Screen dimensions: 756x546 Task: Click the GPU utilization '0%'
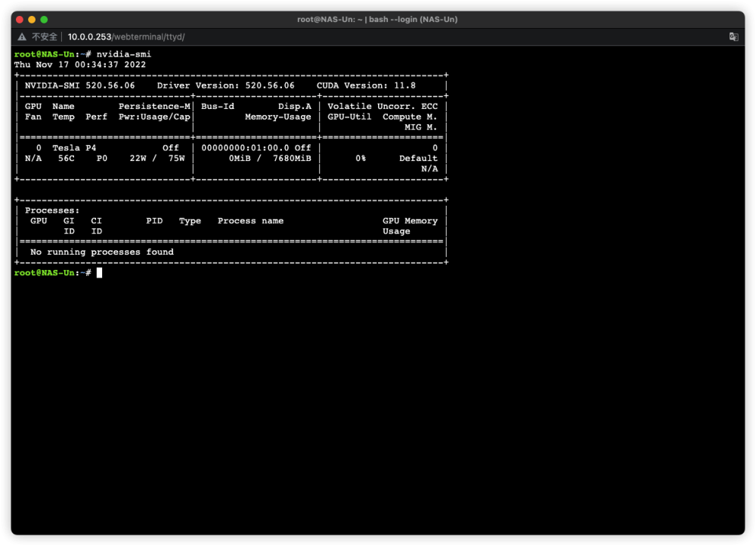click(361, 158)
